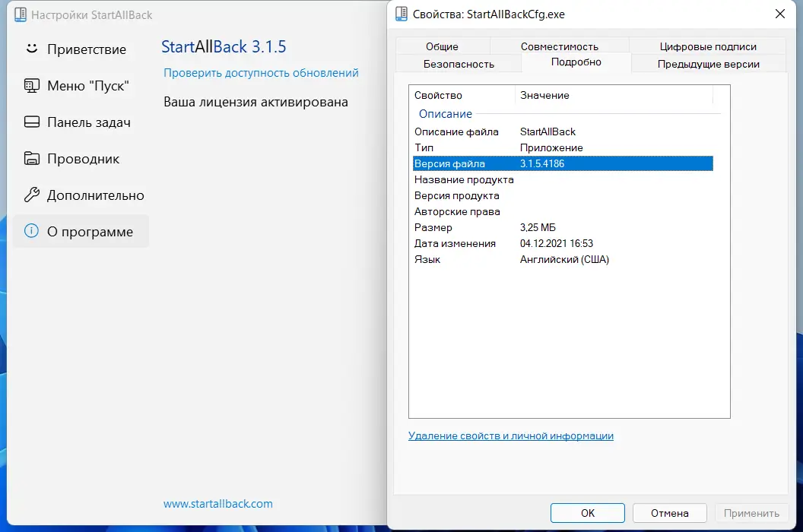This screenshot has height=532, width=803.
Task: Click the Ваша лицензия активирована text
Action: [x=255, y=102]
